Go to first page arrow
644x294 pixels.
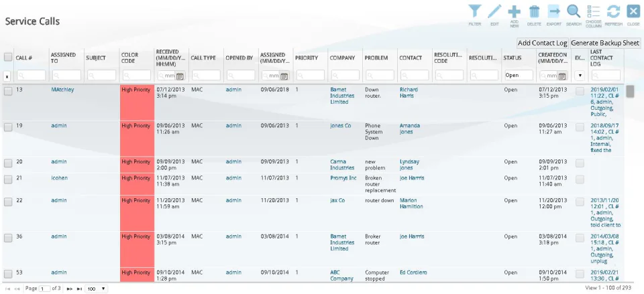click(x=8, y=289)
